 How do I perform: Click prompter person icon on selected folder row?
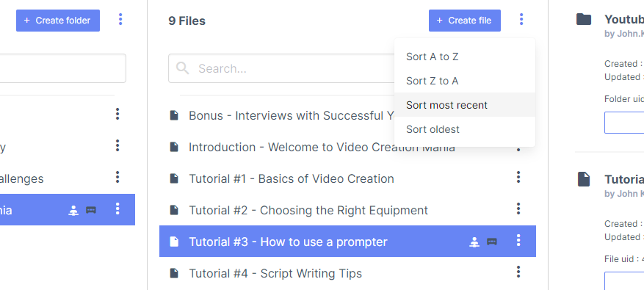point(73,210)
